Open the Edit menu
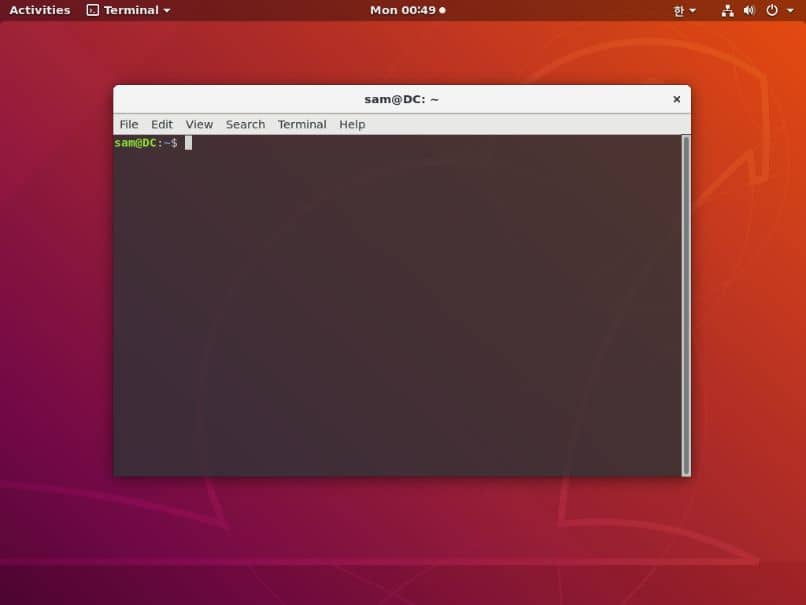Image resolution: width=806 pixels, height=605 pixels. point(161,124)
